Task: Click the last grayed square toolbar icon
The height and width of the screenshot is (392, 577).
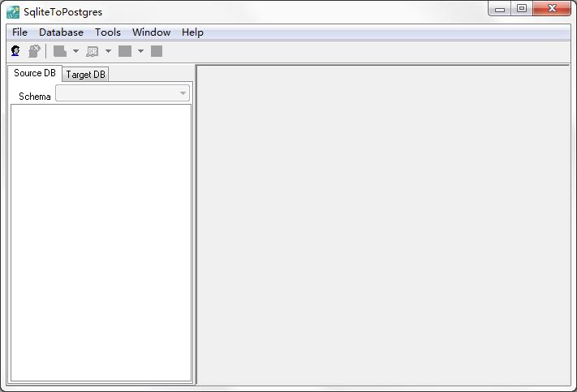Action: pyautogui.click(x=157, y=51)
